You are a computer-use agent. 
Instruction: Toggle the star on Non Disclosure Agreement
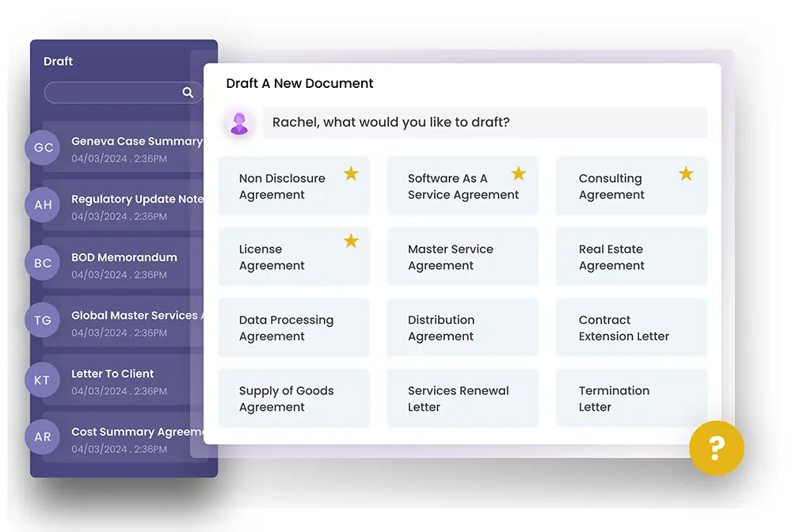(351, 173)
